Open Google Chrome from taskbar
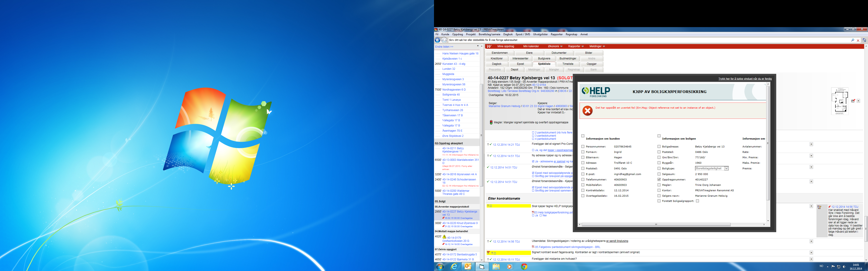Screen dimensions: 868x271 (524, 267)
